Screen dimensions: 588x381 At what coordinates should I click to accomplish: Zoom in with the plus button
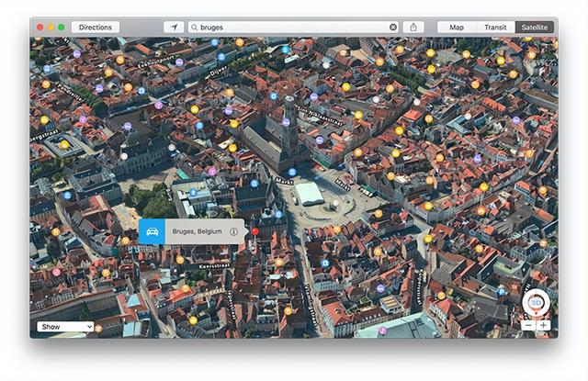click(x=544, y=325)
